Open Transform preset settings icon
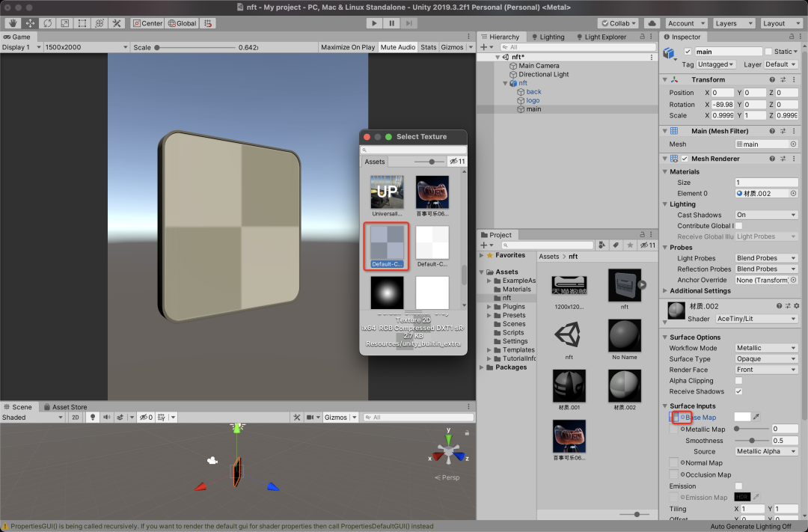 pyautogui.click(x=783, y=79)
